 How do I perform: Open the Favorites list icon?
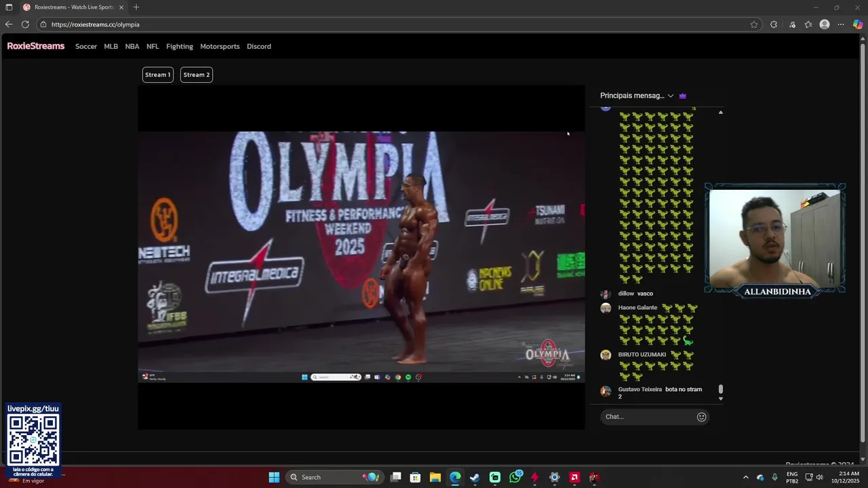pos(808,24)
